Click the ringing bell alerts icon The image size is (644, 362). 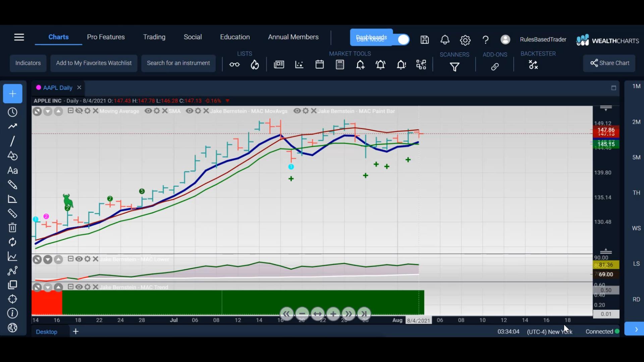point(381,65)
